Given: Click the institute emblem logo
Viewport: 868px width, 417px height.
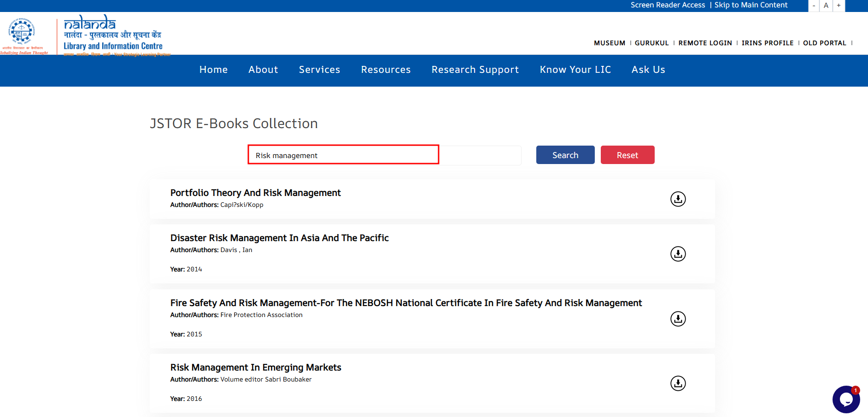Looking at the screenshot, I should click(22, 32).
